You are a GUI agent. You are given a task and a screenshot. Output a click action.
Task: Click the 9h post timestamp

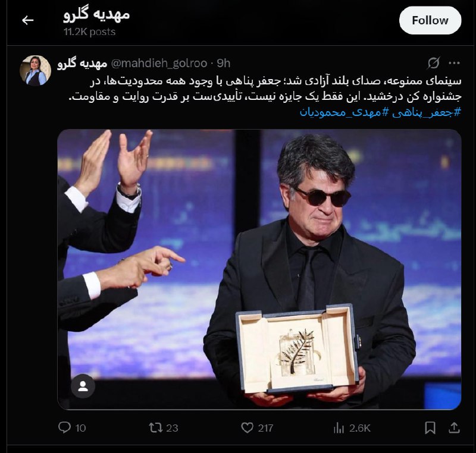click(x=224, y=63)
